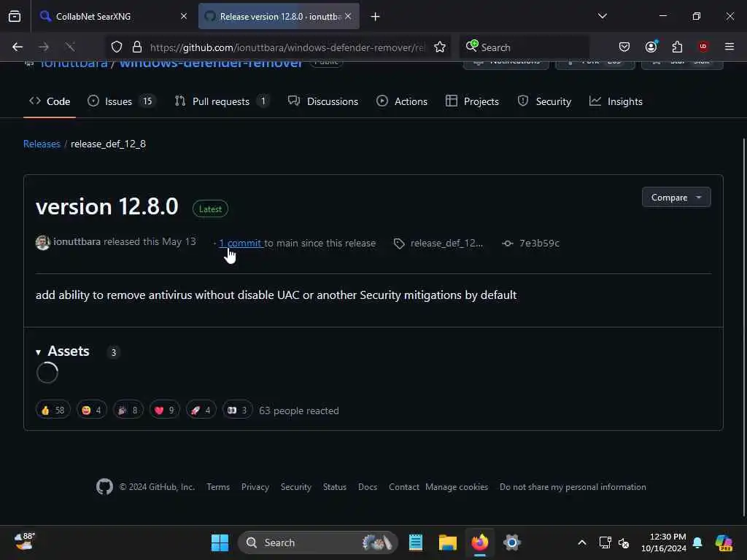The width and height of the screenshot is (747, 560).
Task: Bookmark this page with star
Action: (x=440, y=47)
